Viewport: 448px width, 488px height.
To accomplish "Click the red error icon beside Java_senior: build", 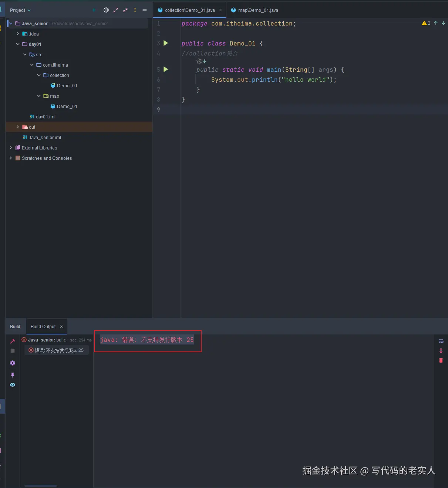I will [x=24, y=340].
